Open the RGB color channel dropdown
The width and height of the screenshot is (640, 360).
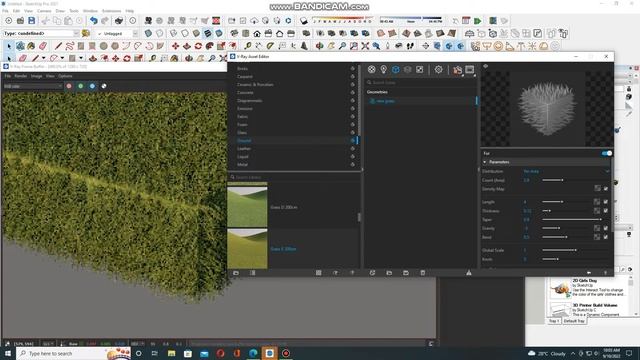pyautogui.click(x=33, y=86)
